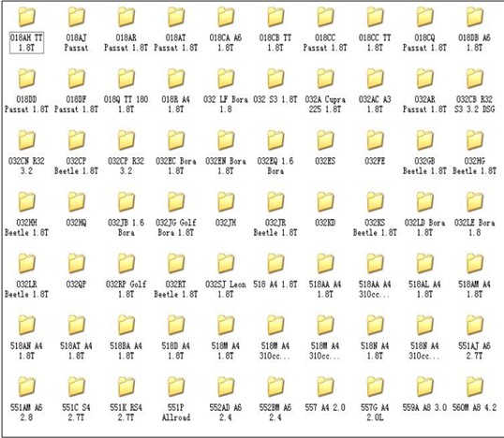Open the 032AC A3 1.8T folder icon
The image size is (504, 438).
point(375,79)
